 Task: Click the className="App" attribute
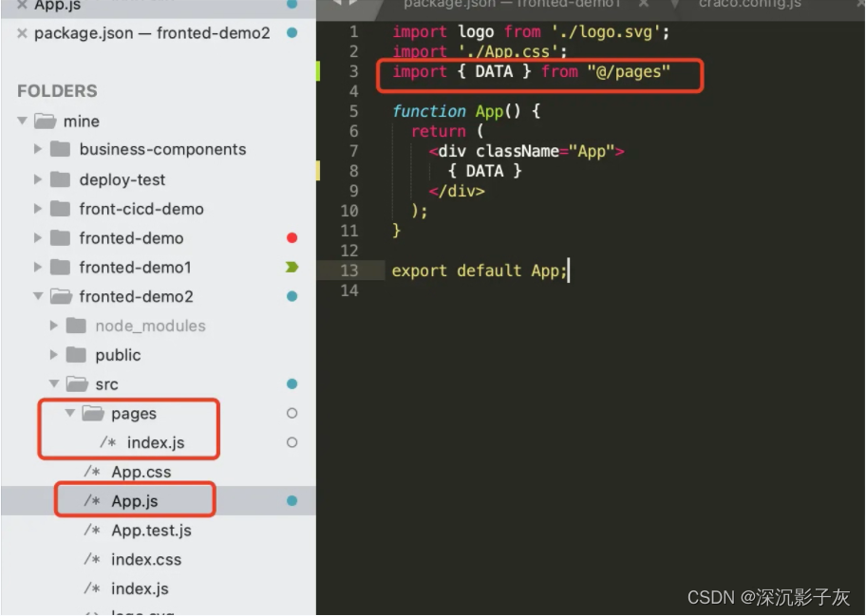point(546,151)
